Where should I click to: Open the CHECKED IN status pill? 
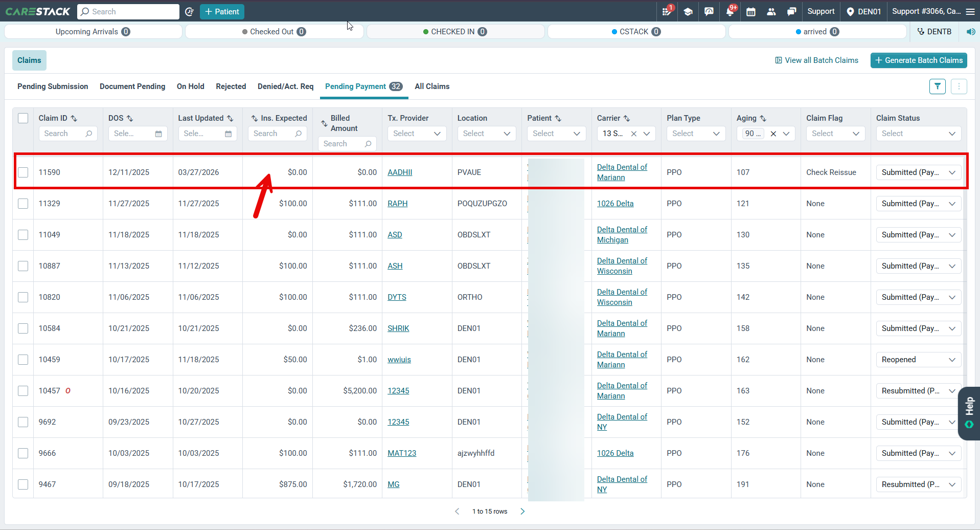[x=455, y=32]
